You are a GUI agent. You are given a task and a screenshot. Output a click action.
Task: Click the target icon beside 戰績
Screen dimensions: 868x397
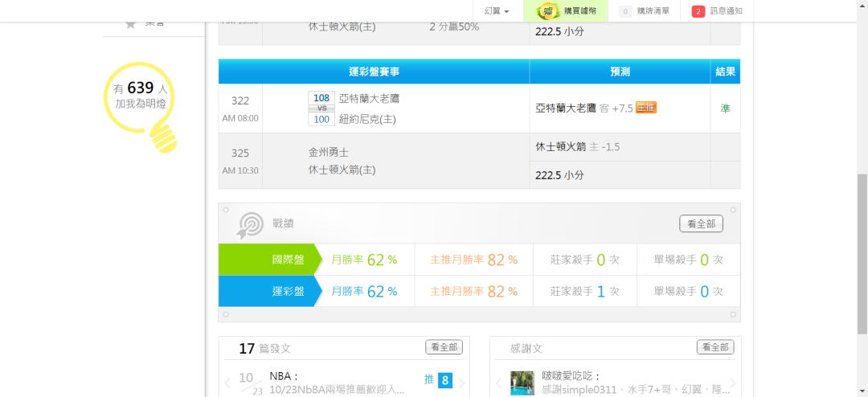(251, 225)
